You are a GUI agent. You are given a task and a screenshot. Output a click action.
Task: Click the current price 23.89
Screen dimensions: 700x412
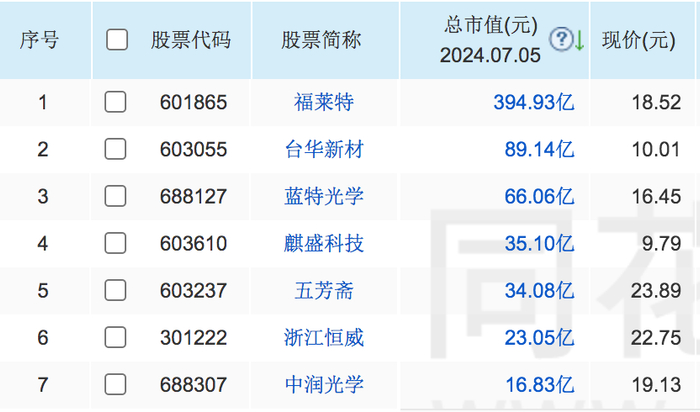(656, 291)
